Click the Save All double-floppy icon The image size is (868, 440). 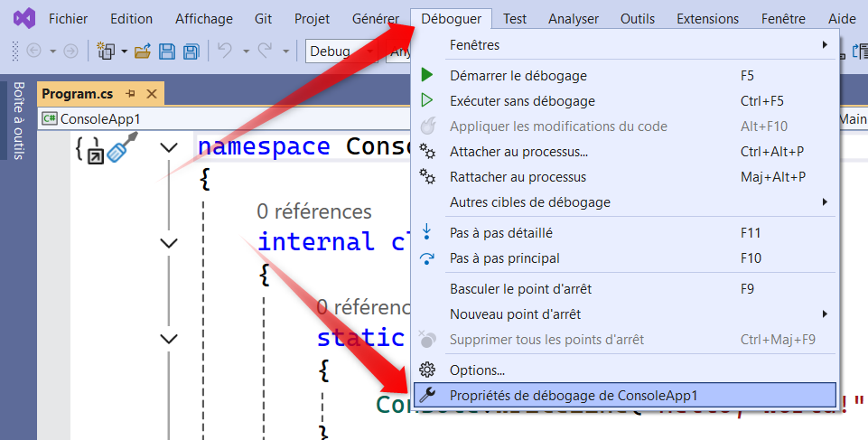[191, 51]
